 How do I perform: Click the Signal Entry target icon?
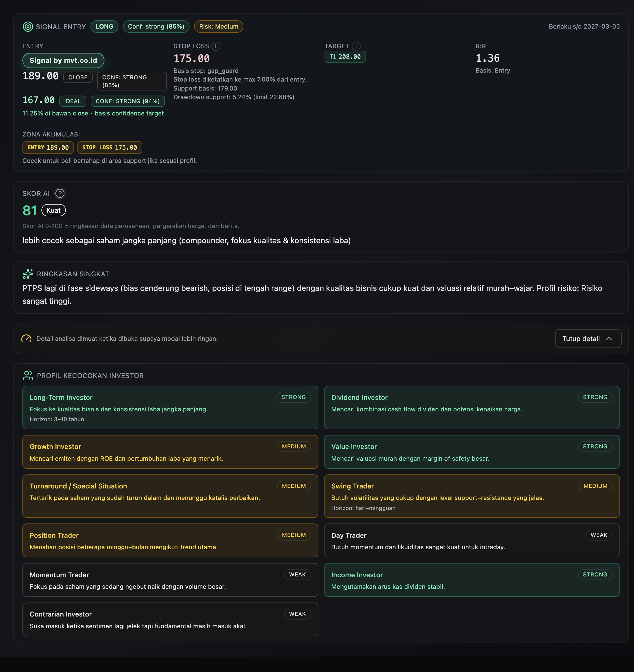28,26
